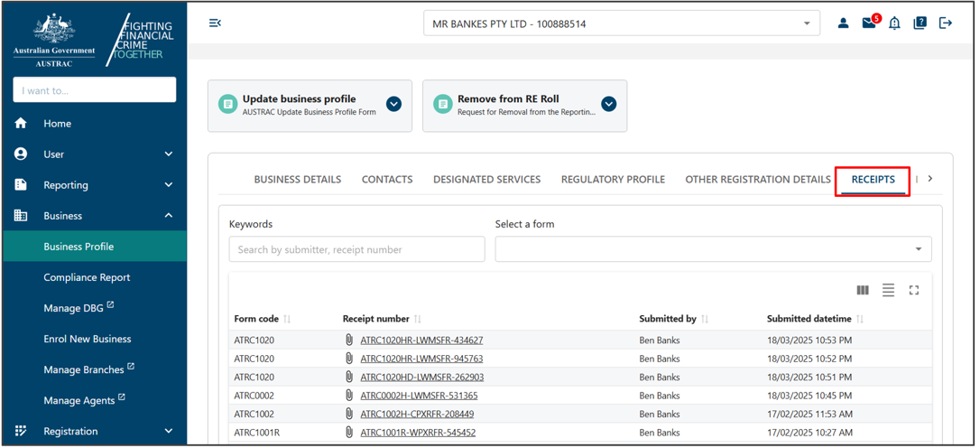The height and width of the screenshot is (448, 980).
Task: Click the Reporting document icon in sidebar
Action: pyautogui.click(x=21, y=184)
